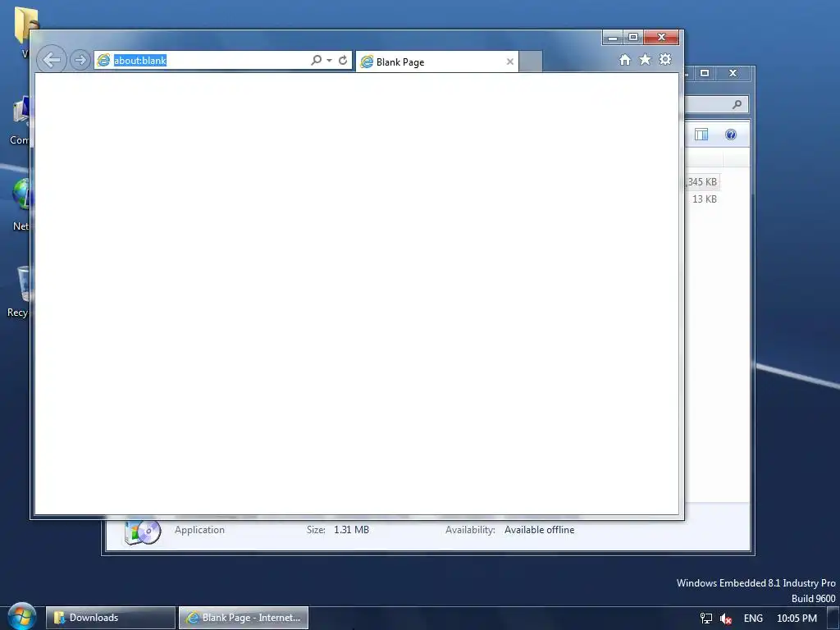840x630 pixels.
Task: Open the Tools gear menu
Action: point(664,59)
